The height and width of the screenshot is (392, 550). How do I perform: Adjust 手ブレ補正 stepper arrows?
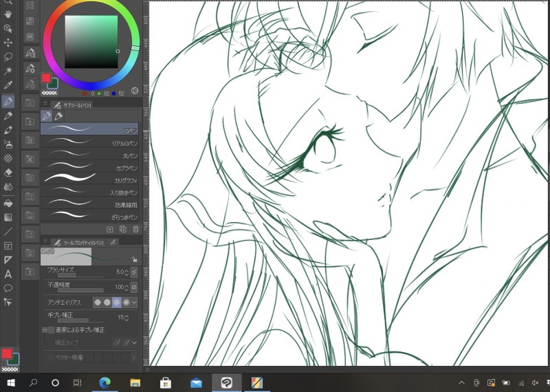pyautogui.click(x=126, y=318)
